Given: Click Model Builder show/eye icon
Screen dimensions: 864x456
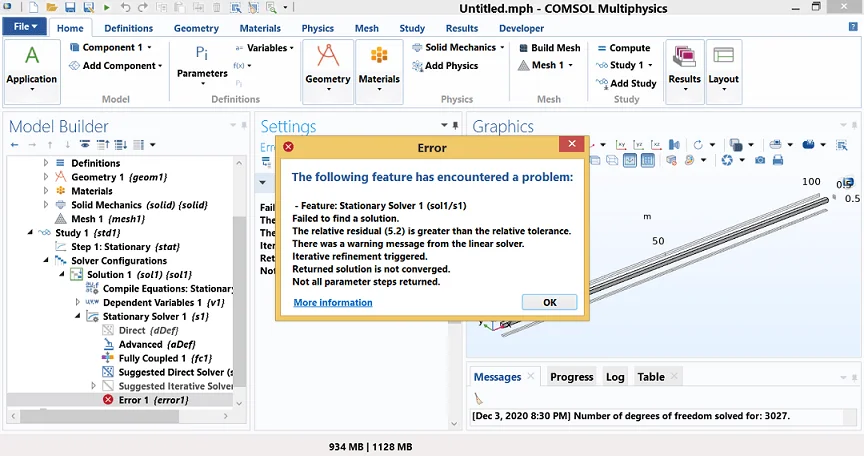Looking at the screenshot, I should click(85, 145).
